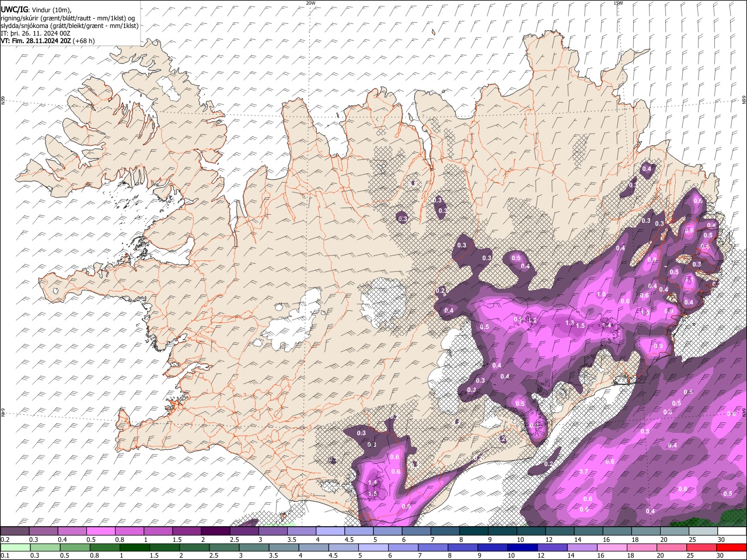747x560 pixels.
Task: Select the top row legend swatch labeled 12
Action: pos(560,531)
